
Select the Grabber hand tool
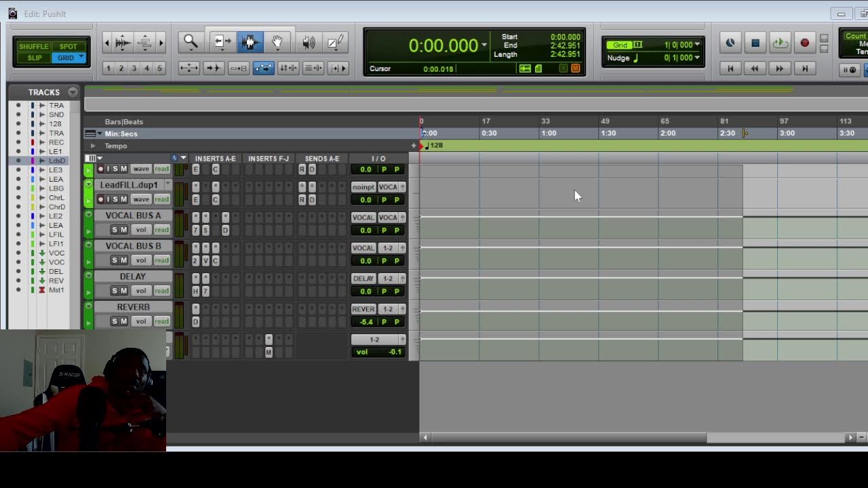[277, 42]
